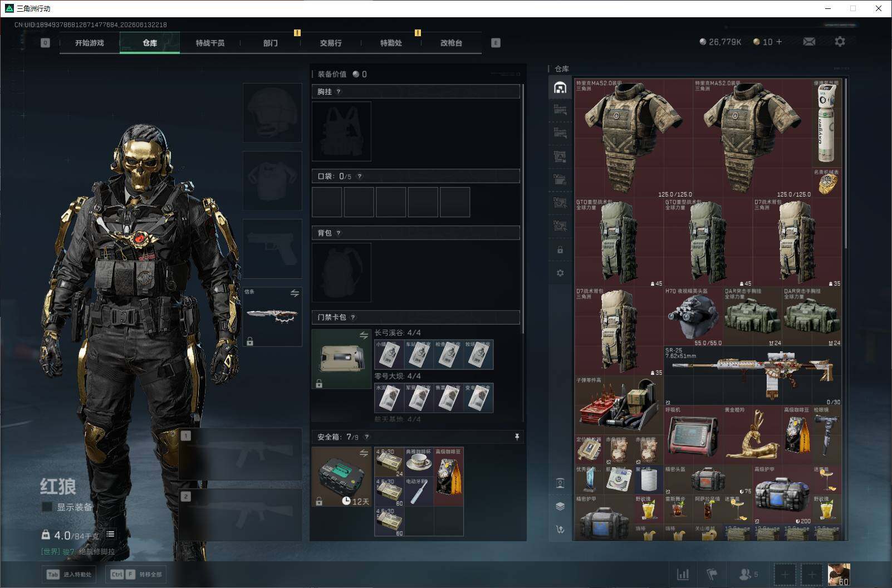Add currency with the plus beside 10
This screenshot has width=892, height=588.
779,42
